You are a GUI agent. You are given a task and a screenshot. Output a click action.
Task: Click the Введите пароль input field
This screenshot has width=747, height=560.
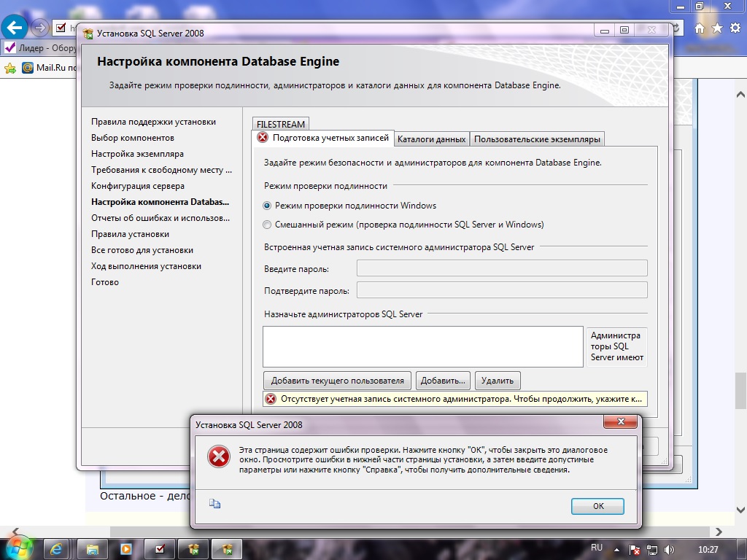tap(502, 268)
